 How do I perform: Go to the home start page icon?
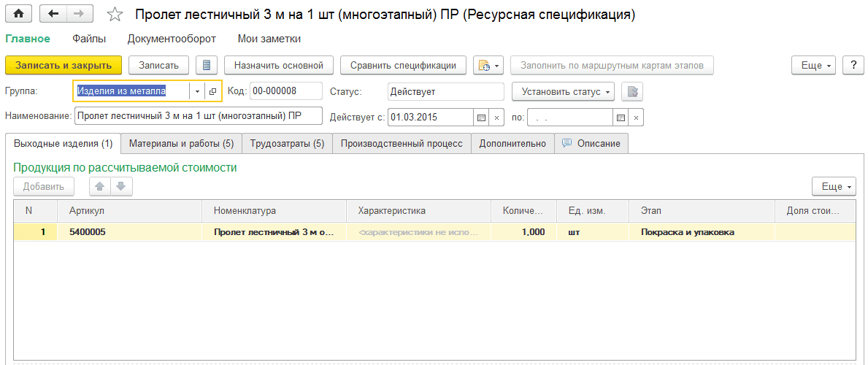pyautogui.click(x=18, y=14)
